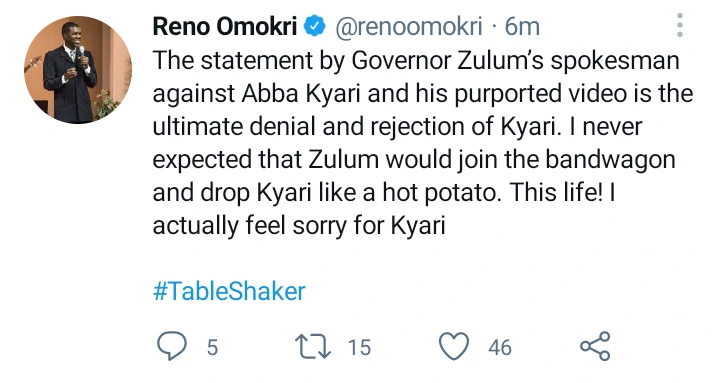Open the #TableShaker hashtag
The width and height of the screenshot is (719, 383).
[229, 291]
